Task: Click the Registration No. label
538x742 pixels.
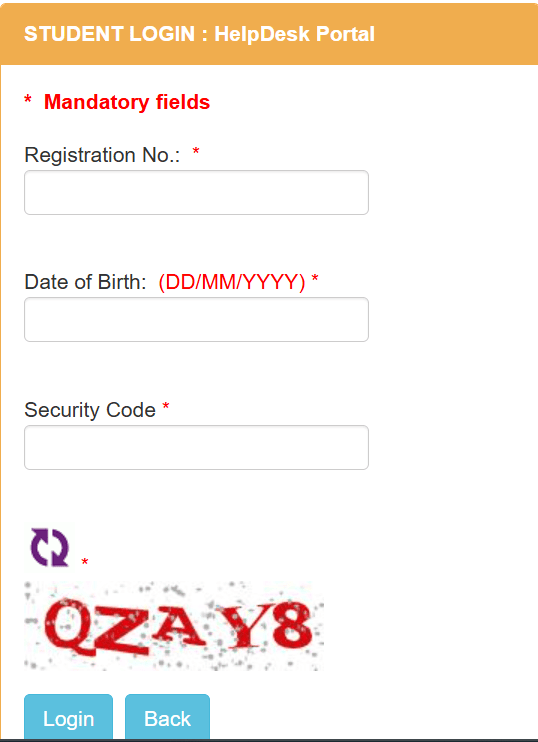Action: click(102, 155)
